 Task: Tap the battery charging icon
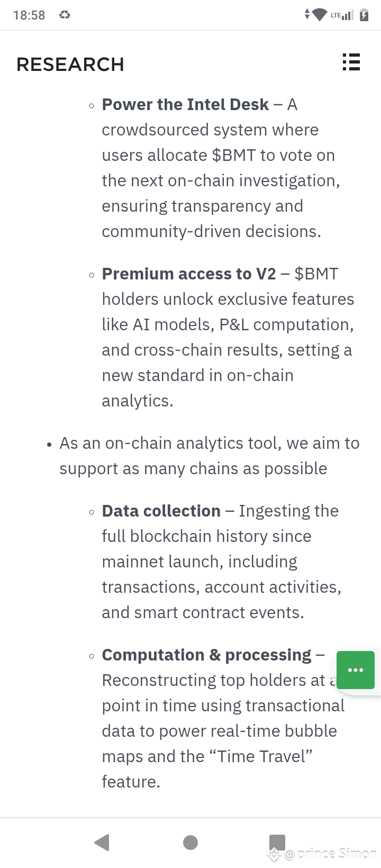pyautogui.click(x=364, y=15)
